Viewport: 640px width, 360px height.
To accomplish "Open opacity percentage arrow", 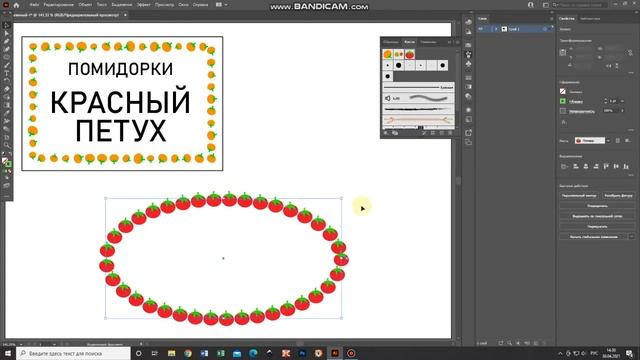I will (x=622, y=111).
